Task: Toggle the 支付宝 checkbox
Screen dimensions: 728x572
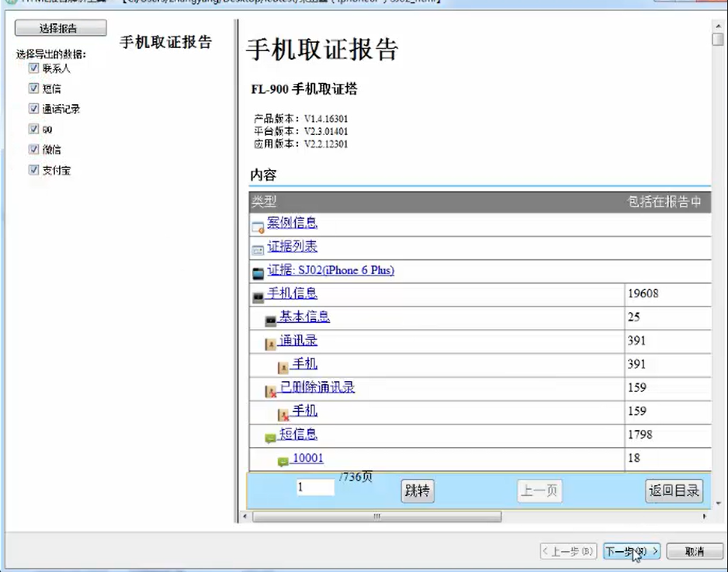Action: point(33,169)
